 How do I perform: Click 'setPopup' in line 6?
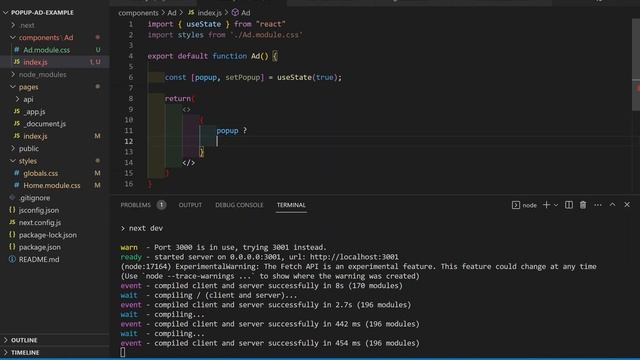(x=243, y=77)
